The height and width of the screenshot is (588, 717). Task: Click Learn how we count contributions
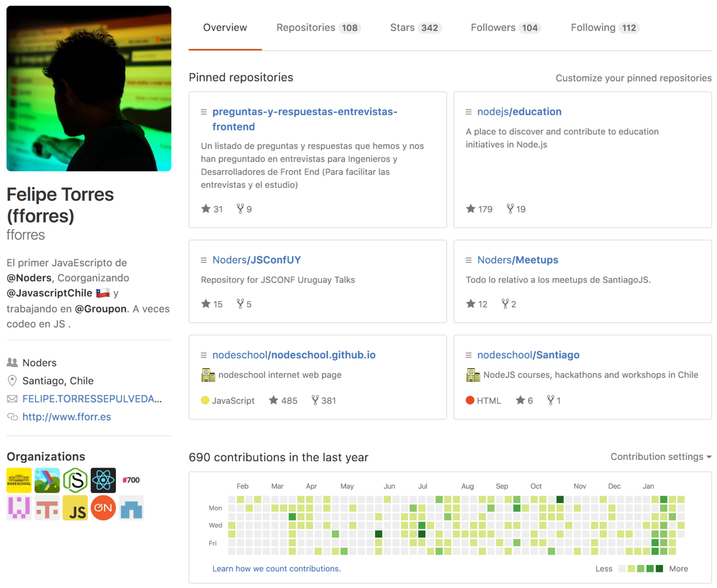(x=277, y=568)
